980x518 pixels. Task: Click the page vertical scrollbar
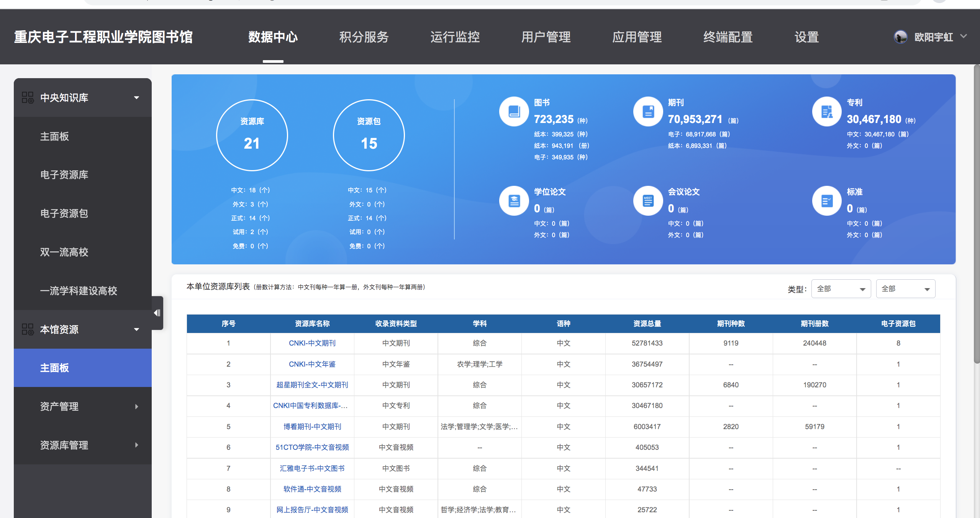[x=977, y=215]
